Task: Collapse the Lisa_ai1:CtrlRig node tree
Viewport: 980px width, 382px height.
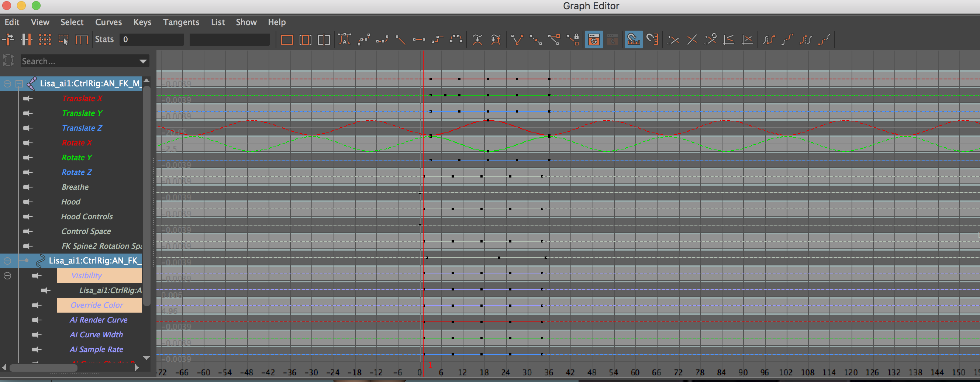Action: [x=7, y=84]
